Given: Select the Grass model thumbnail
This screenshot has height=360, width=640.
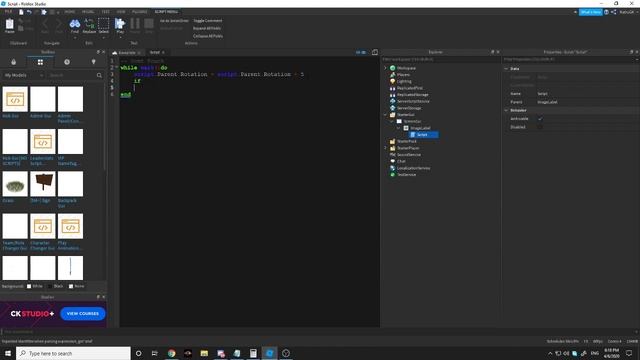Looking at the screenshot, I should tap(15, 184).
